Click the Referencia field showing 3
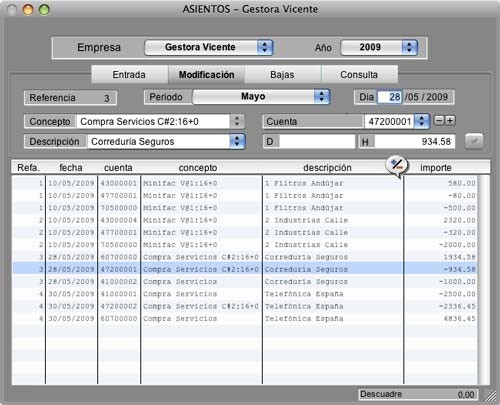 coord(70,98)
